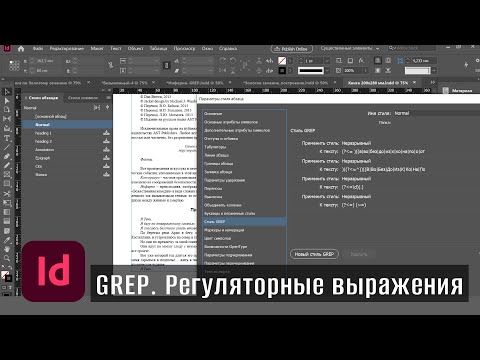
Task: Click the Home icon in menu bar
Action: click(21, 49)
